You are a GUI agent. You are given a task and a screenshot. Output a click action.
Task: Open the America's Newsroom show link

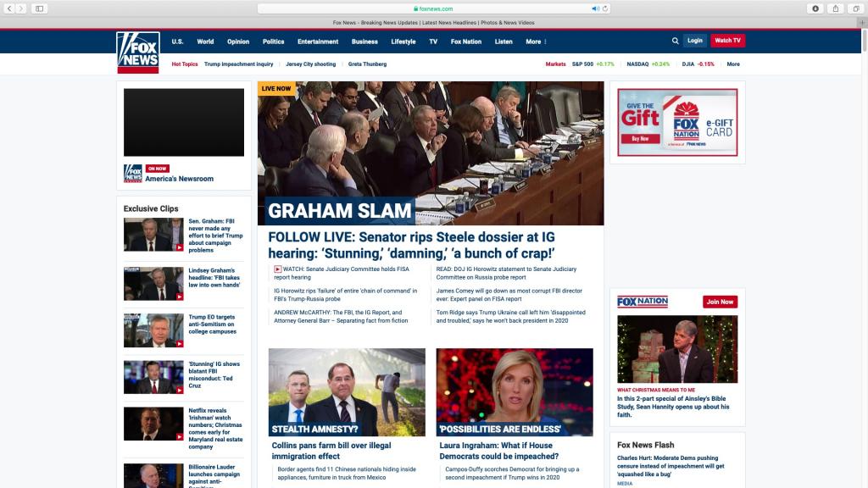[180, 179]
